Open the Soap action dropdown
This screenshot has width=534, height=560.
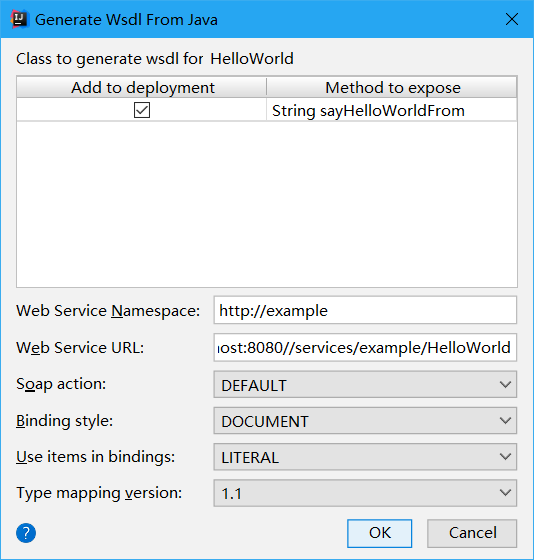[x=365, y=385]
